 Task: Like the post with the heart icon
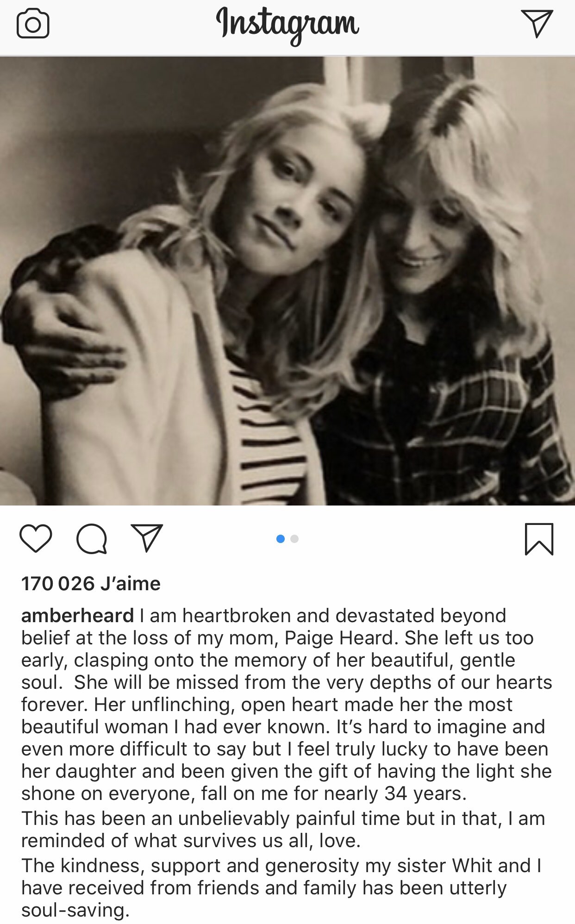coord(36,538)
